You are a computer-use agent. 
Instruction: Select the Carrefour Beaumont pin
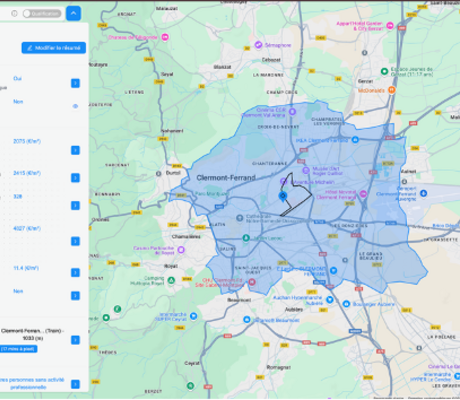point(247,320)
